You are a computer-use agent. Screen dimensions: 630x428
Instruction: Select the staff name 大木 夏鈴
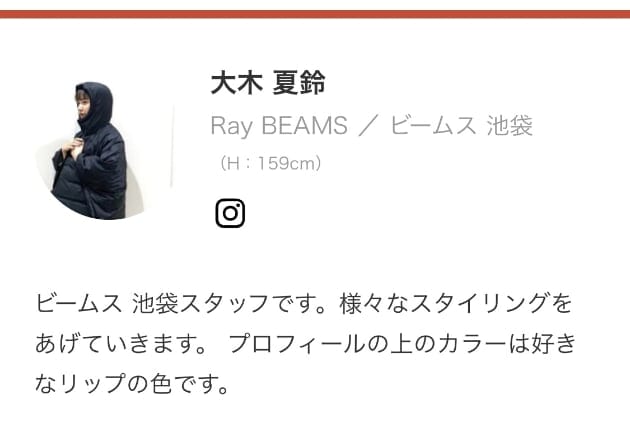[x=268, y=83]
